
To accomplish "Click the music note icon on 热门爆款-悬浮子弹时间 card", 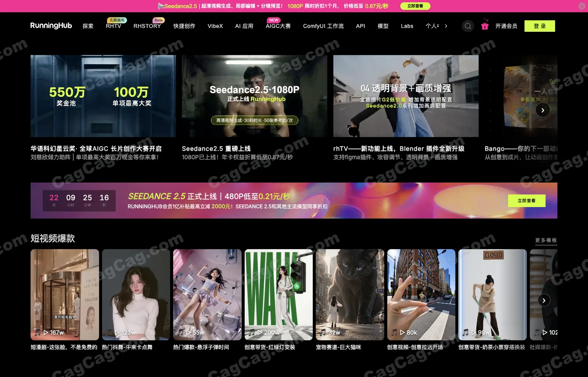I will click(180, 332).
